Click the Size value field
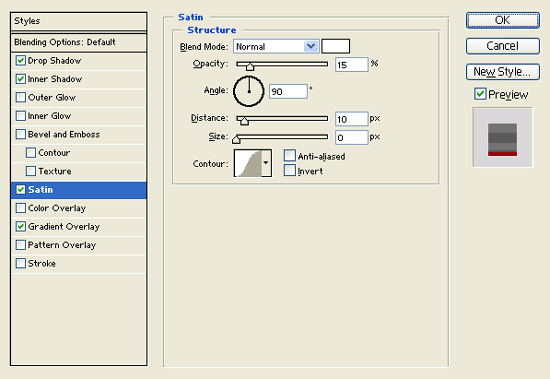Screen dimensions: 550x379 (x=352, y=138)
